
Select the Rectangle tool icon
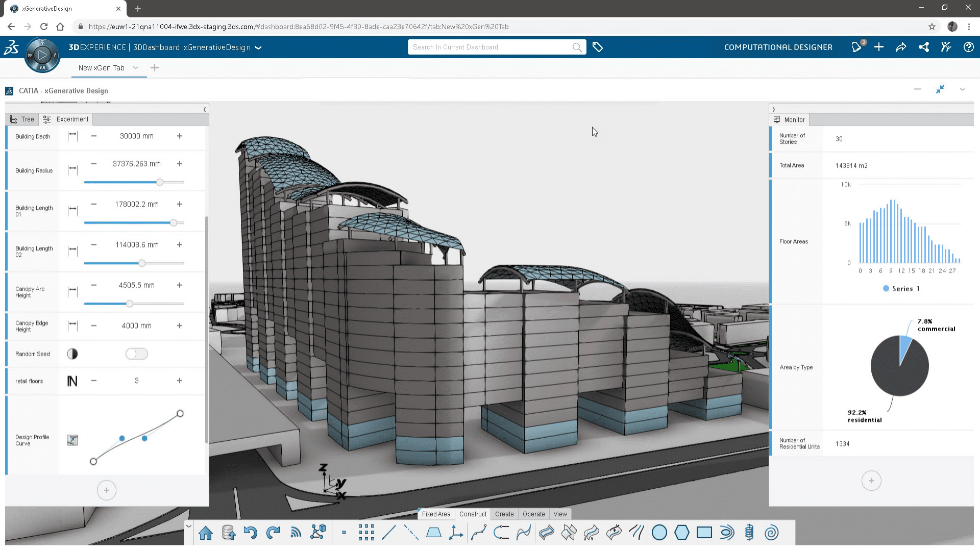(704, 533)
